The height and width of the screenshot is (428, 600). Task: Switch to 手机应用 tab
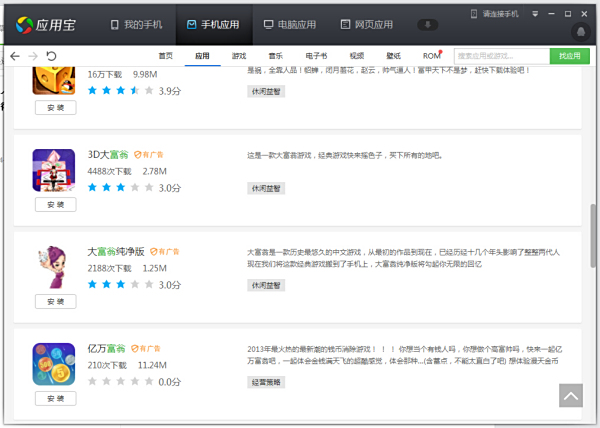pos(214,25)
